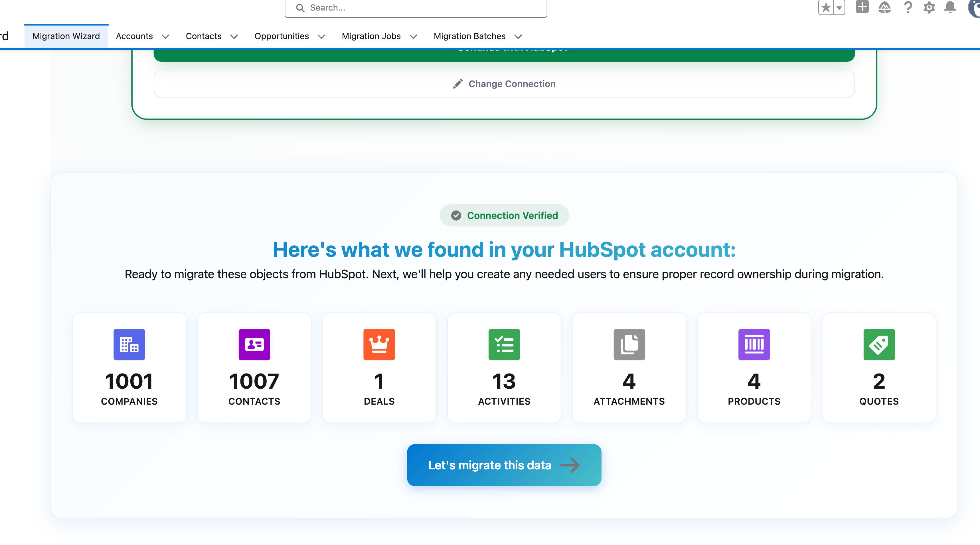Click the purple Contacts card icon
The image size is (980, 545).
(x=254, y=345)
